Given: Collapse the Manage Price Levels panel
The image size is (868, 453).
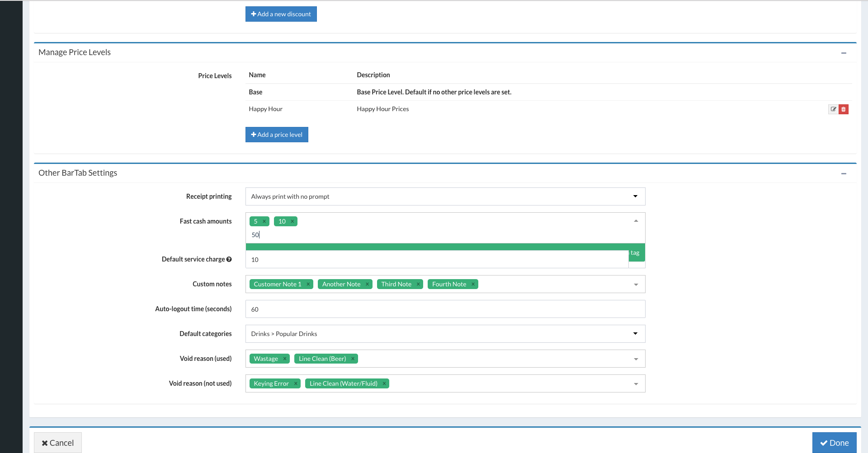Looking at the screenshot, I should click(x=844, y=53).
